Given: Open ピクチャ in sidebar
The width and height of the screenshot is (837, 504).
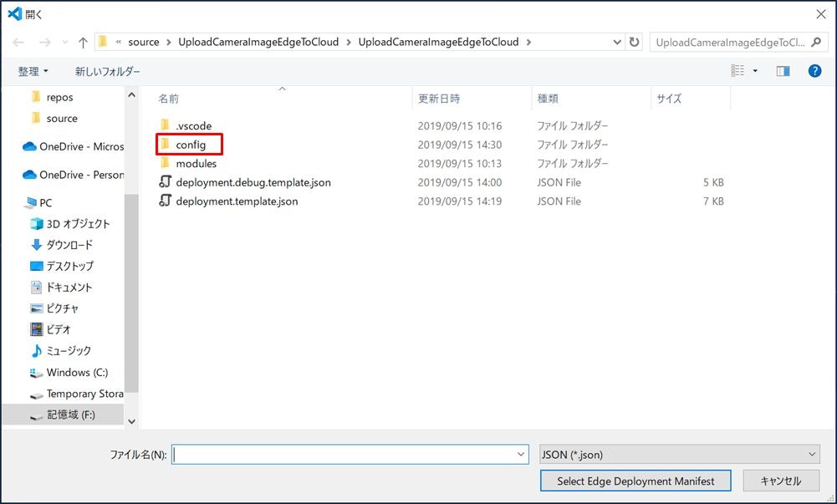Looking at the screenshot, I should (x=54, y=308).
